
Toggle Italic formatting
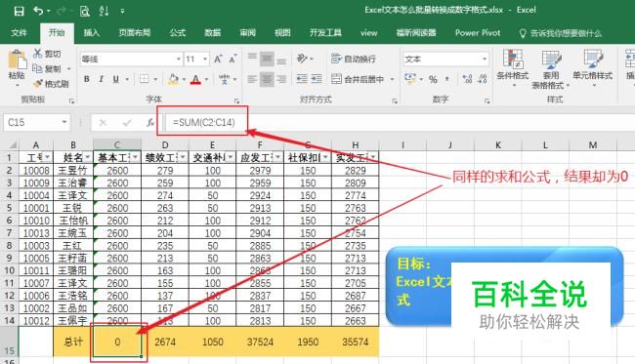click(x=102, y=79)
